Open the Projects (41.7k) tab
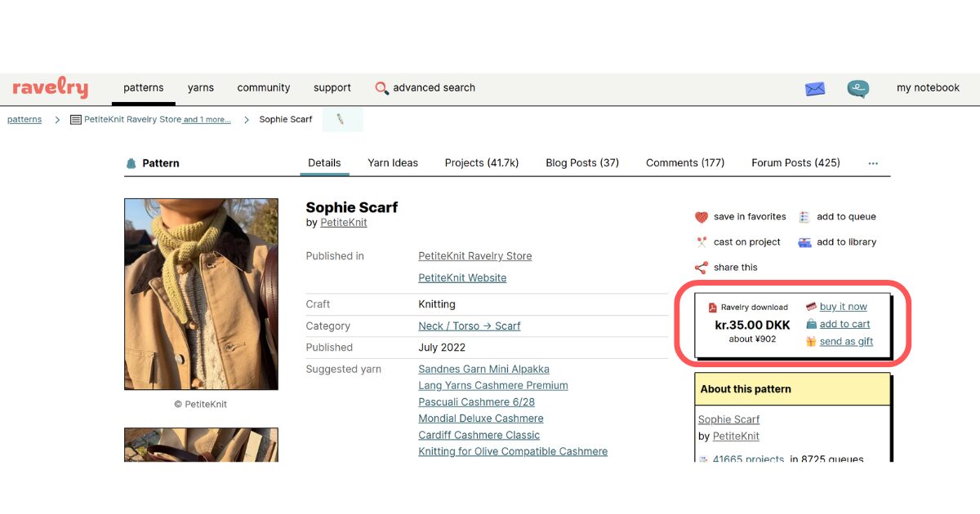This screenshot has width=980, height=514. pyautogui.click(x=481, y=163)
